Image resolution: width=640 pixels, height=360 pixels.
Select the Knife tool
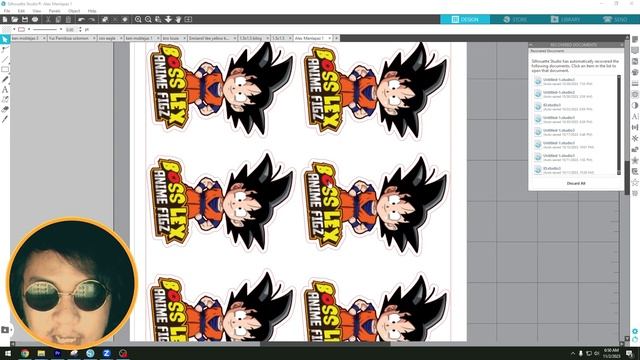click(x=5, y=119)
